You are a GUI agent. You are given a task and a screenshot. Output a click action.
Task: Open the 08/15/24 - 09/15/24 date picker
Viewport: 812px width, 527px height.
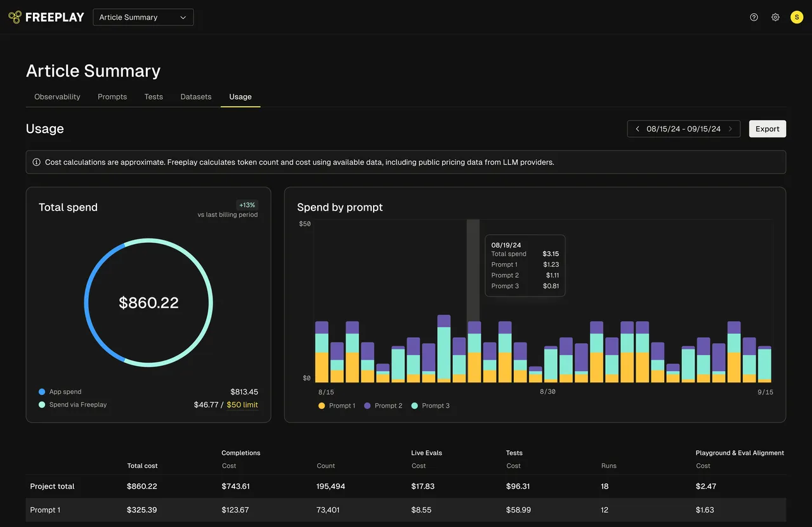683,129
